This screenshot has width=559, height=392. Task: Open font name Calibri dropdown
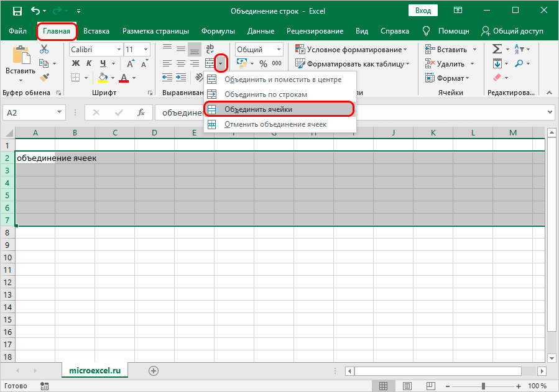(119, 50)
